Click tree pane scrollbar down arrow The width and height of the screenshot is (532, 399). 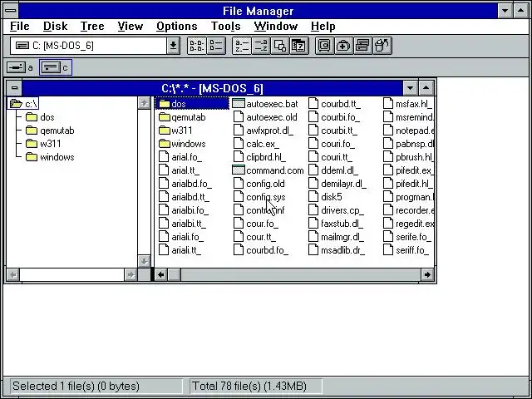coord(144,261)
